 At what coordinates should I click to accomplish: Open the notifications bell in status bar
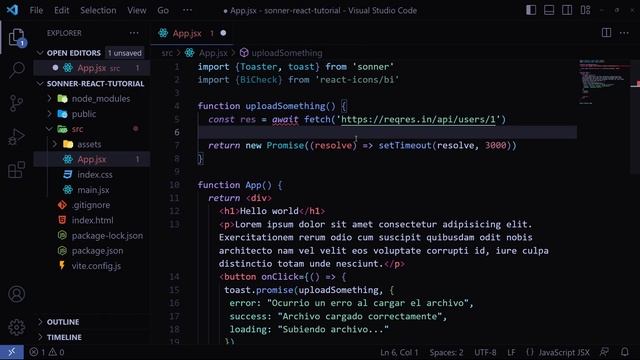coord(625,352)
